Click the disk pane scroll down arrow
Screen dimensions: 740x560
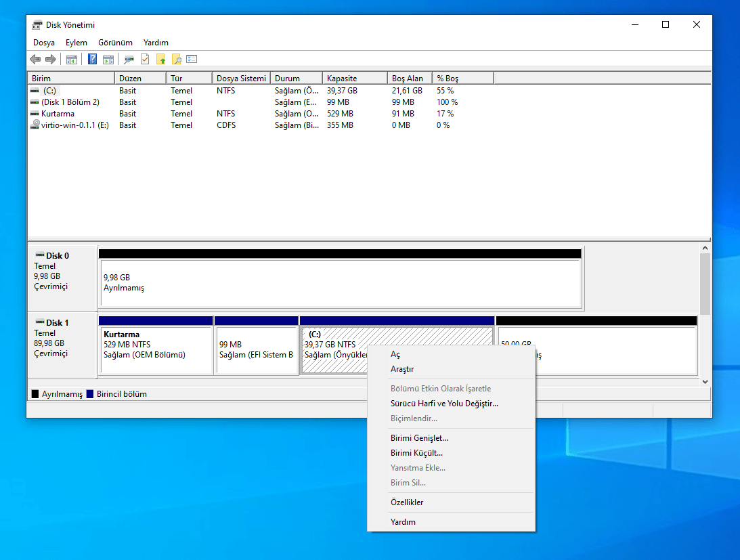pos(705,382)
